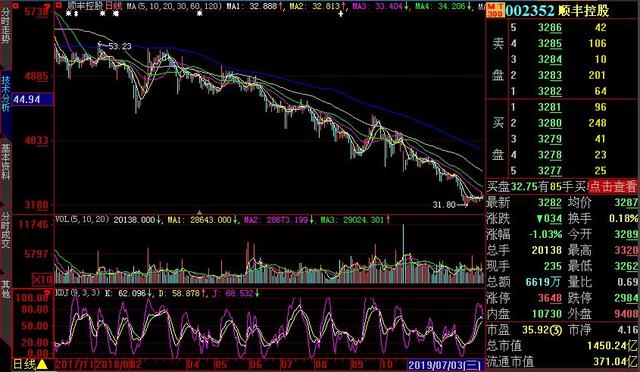Open the MA(5,10,20,30,60,120) indicator parameters
The width and height of the screenshot is (640, 372).
174,6
